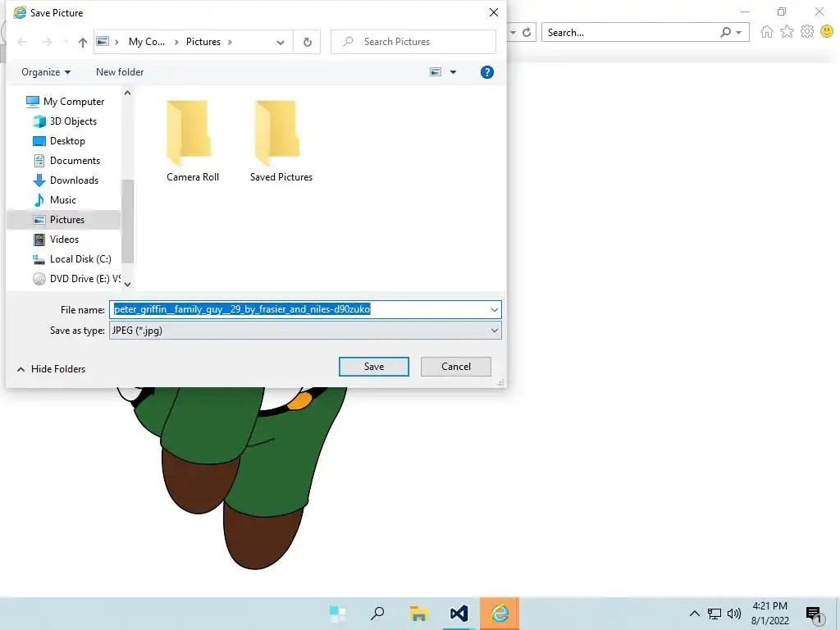This screenshot has height=630, width=840.
Task: Expand the IE address bar dropdown arrow
Action: pos(514,33)
